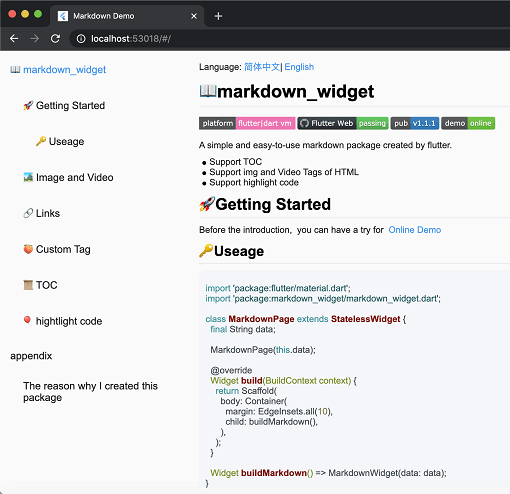
Task: Click the 'class MarkdownPage extends StatelessWidget' code line
Action: coord(306,319)
